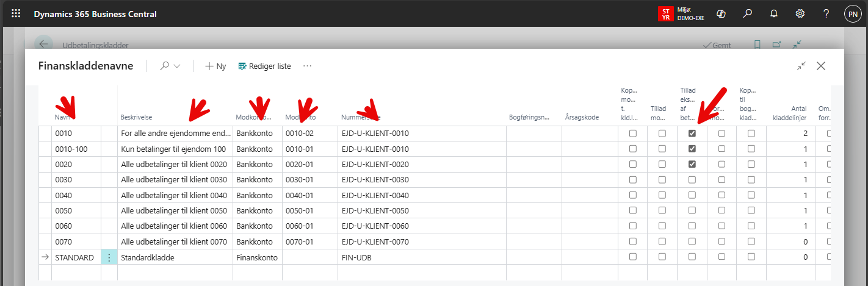
Task: Click the FIN-UDB number series cell
Action: [357, 258]
